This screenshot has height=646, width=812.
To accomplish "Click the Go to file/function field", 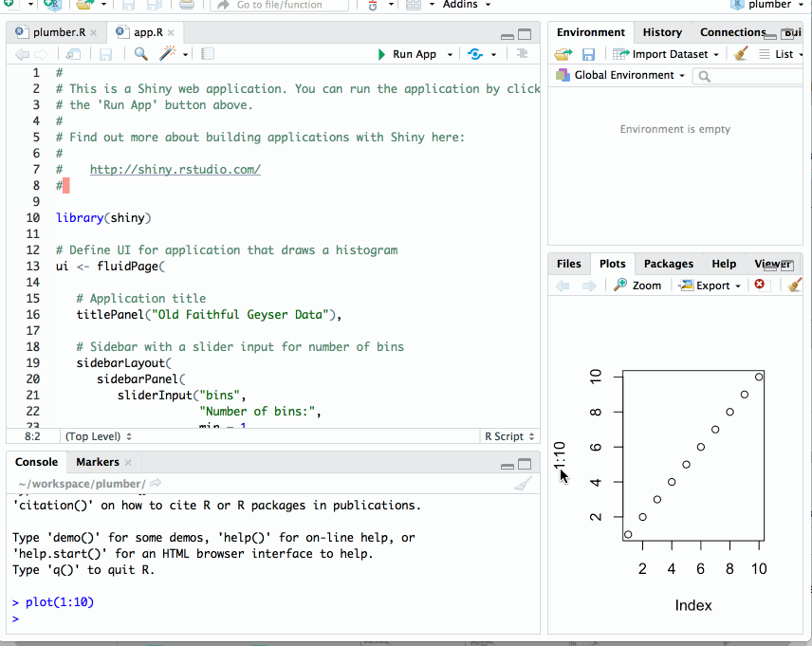I will [279, 5].
